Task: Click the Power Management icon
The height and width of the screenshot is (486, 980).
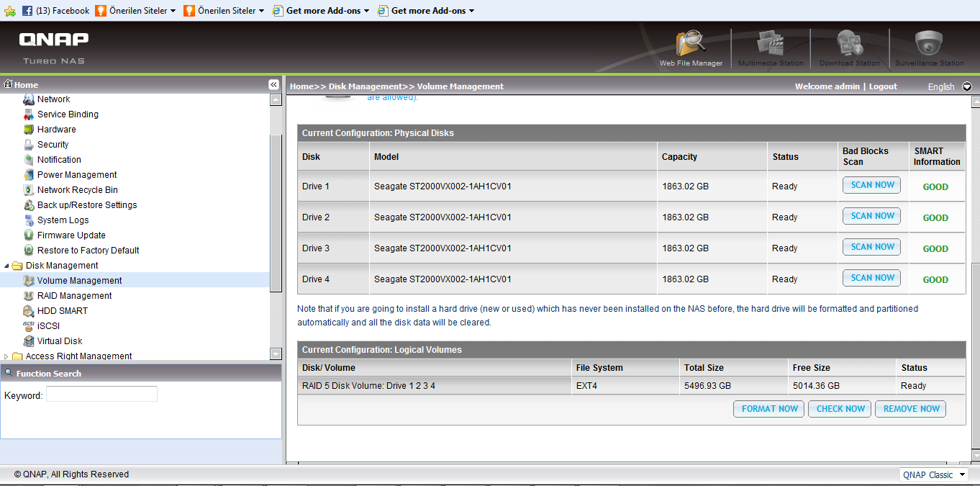Action: pos(29,175)
